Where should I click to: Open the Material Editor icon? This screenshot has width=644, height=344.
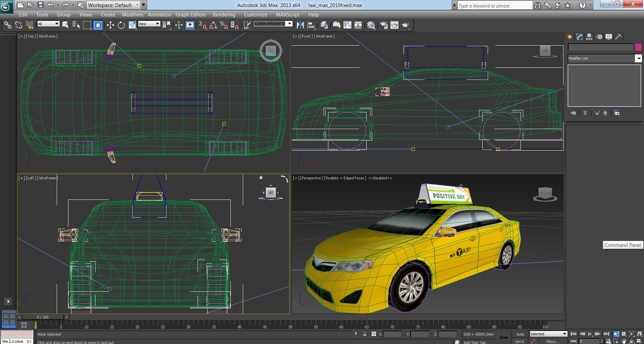tap(371, 25)
